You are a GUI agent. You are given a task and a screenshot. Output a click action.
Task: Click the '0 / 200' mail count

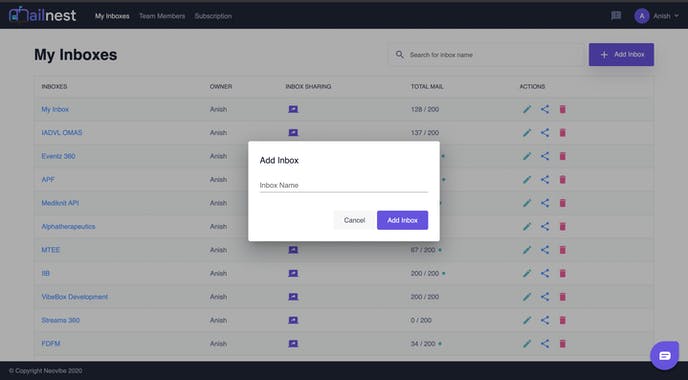[x=421, y=320]
